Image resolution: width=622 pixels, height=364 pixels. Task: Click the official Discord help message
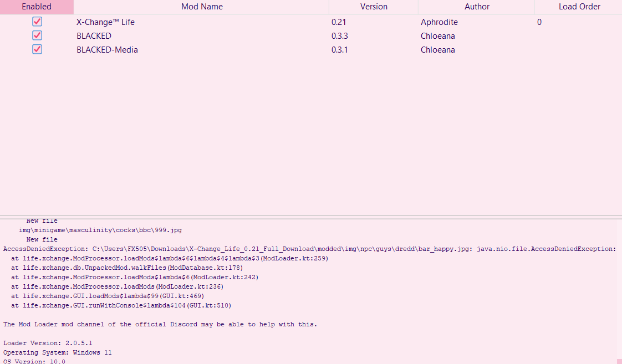pyautogui.click(x=160, y=324)
